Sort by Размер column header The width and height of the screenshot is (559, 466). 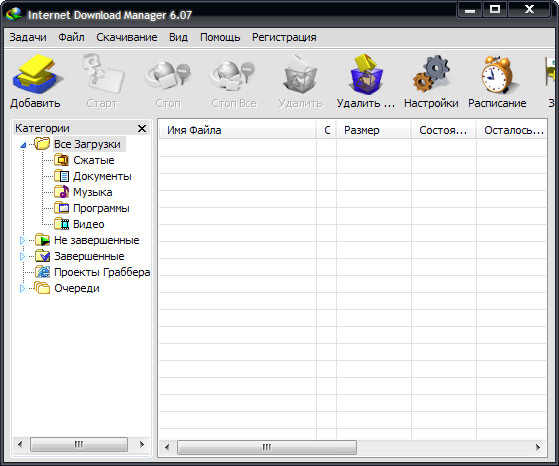(x=374, y=130)
